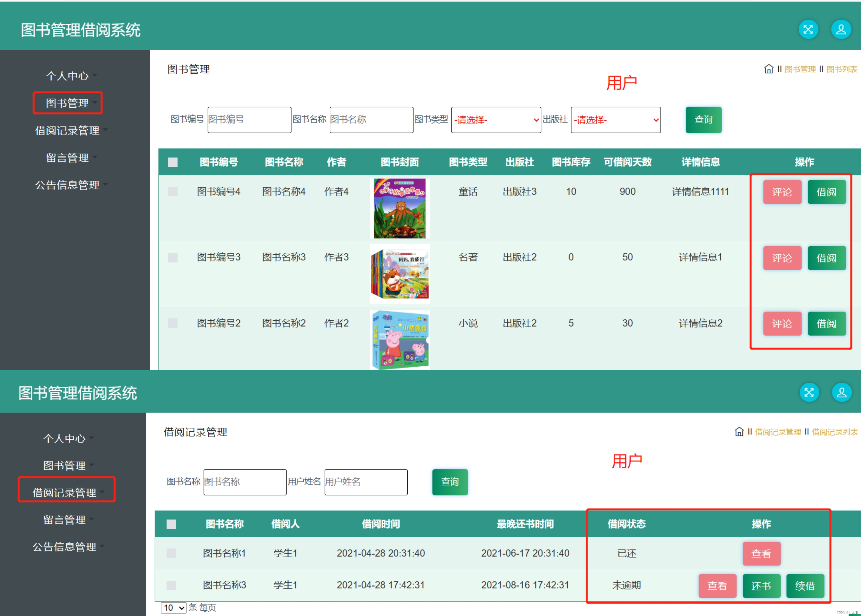
Task: Tick the checkbox for 图书名称1 borrow record
Action: point(172,553)
